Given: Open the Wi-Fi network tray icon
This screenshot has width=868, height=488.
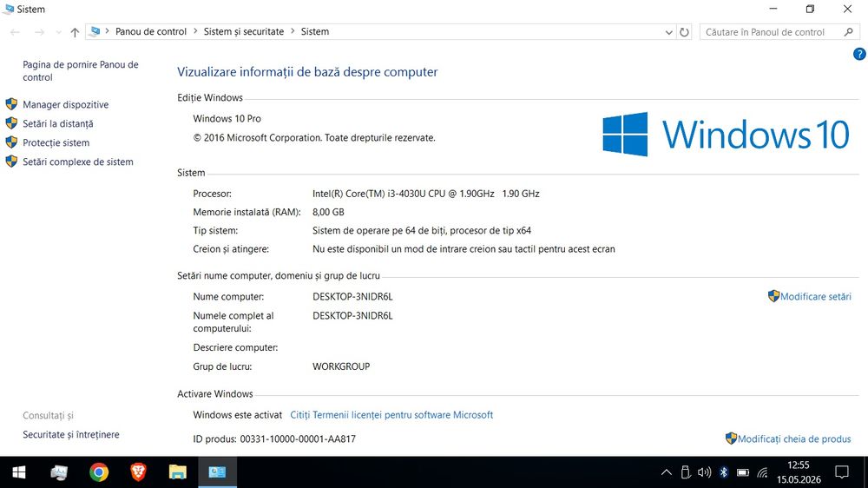Looking at the screenshot, I should click(x=762, y=472).
